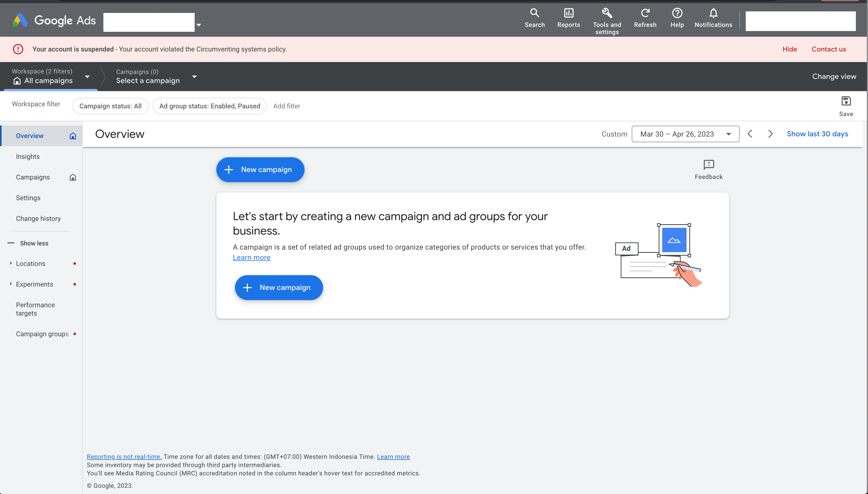Click the top New campaign button
The width and height of the screenshot is (868, 494).
(x=260, y=170)
